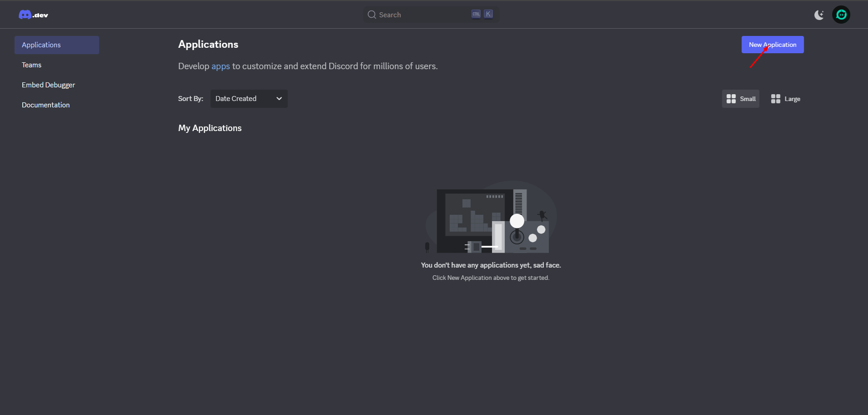Create a New Application
This screenshot has height=415, width=868.
[773, 45]
